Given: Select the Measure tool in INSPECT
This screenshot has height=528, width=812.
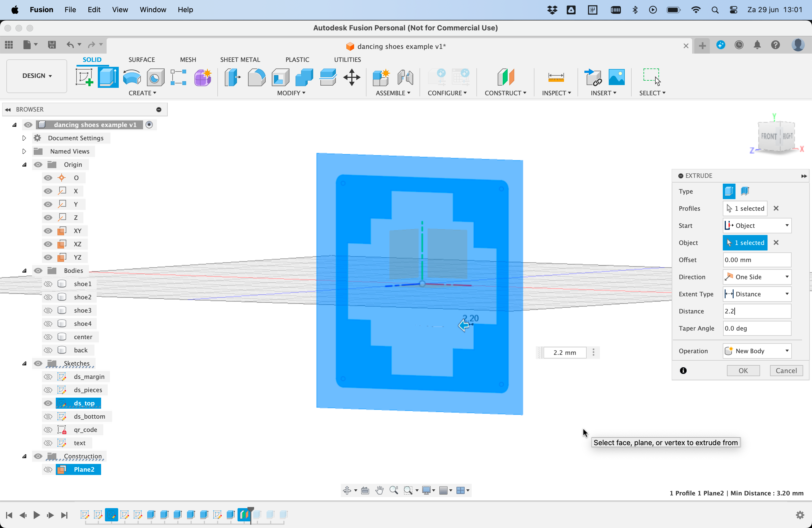Looking at the screenshot, I should point(555,78).
